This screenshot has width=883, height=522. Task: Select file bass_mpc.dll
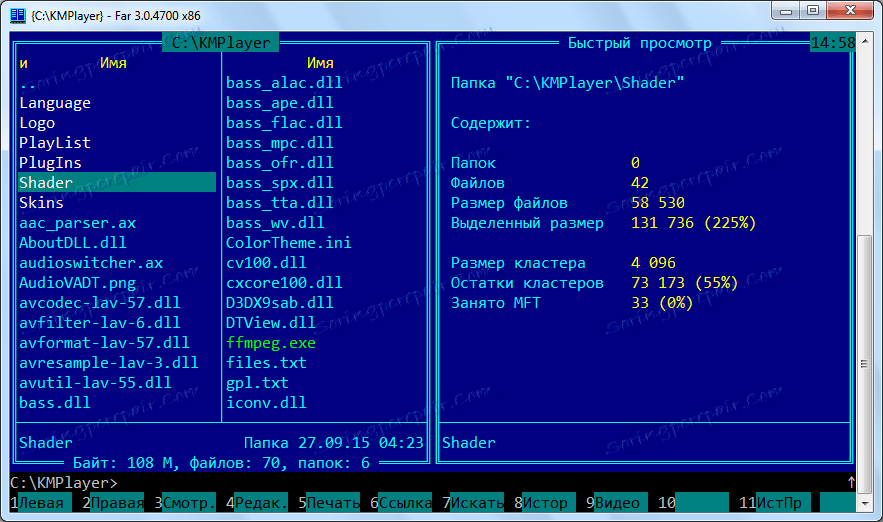pyautogui.click(x=279, y=143)
